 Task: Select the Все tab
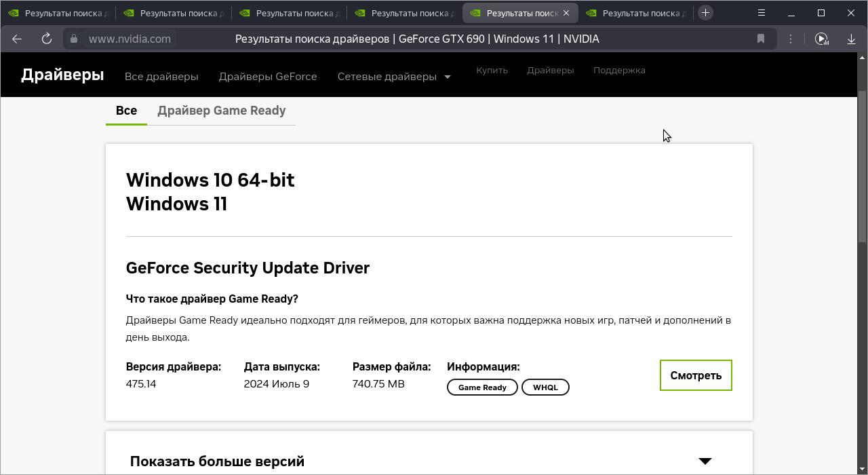(x=126, y=111)
